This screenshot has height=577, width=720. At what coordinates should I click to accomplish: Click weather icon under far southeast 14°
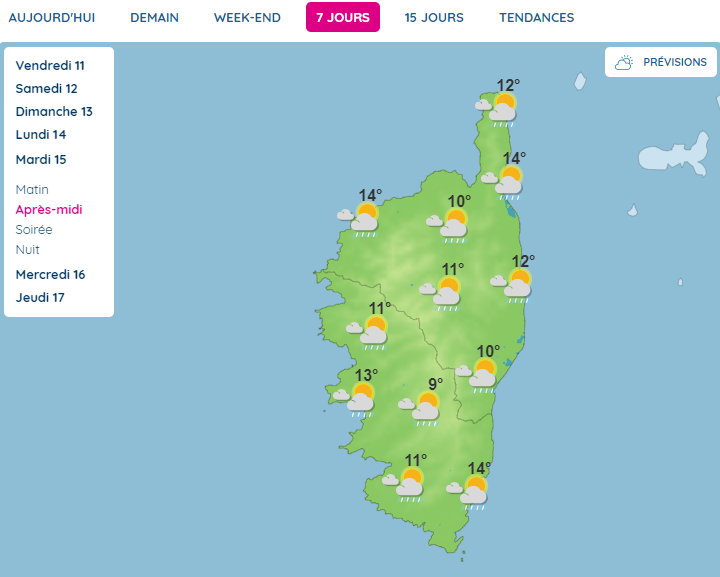tap(467, 493)
